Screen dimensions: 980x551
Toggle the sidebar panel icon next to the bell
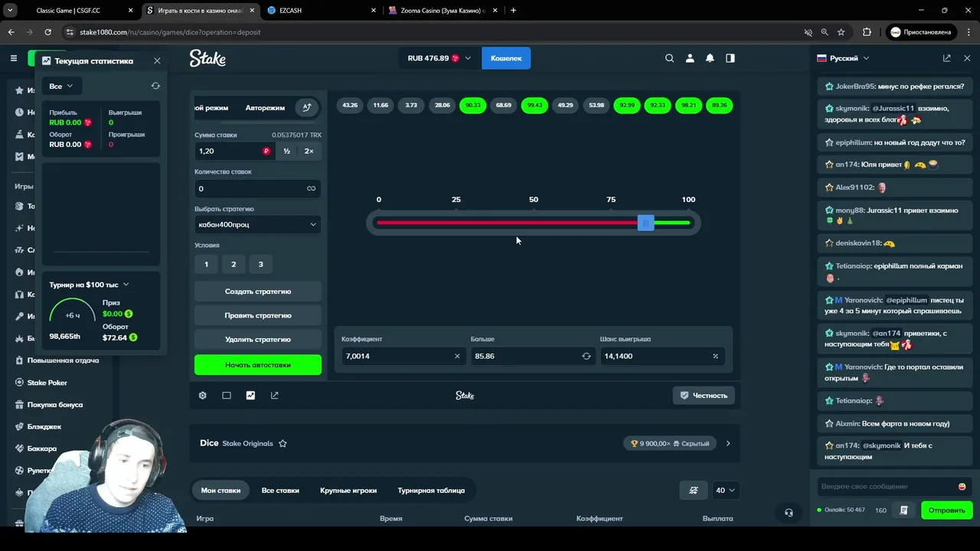click(730, 58)
